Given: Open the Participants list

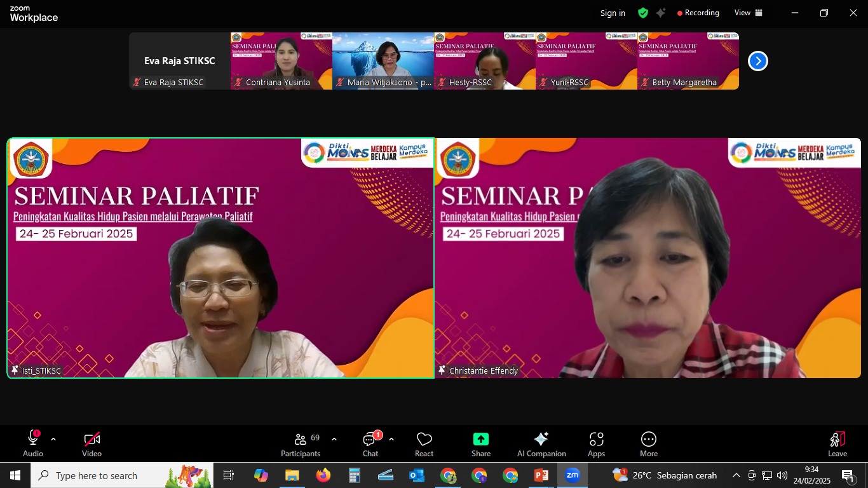Looking at the screenshot, I should (x=301, y=444).
